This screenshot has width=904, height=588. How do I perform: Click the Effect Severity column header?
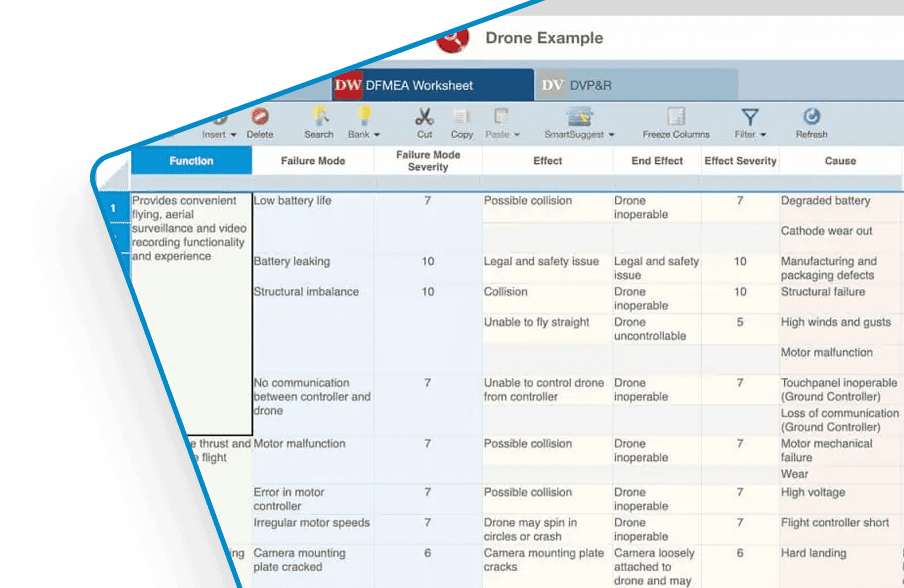click(x=740, y=161)
